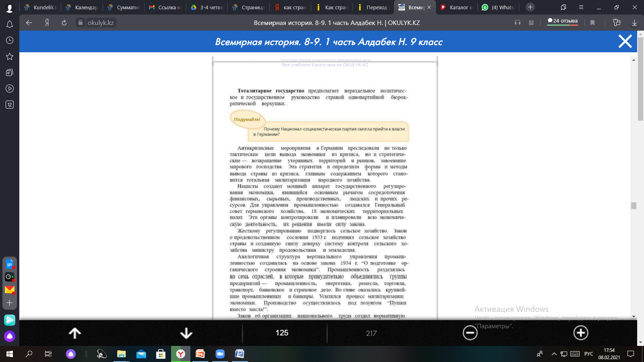
Task: Switch to Суммативное tab
Action: tap(124, 7)
